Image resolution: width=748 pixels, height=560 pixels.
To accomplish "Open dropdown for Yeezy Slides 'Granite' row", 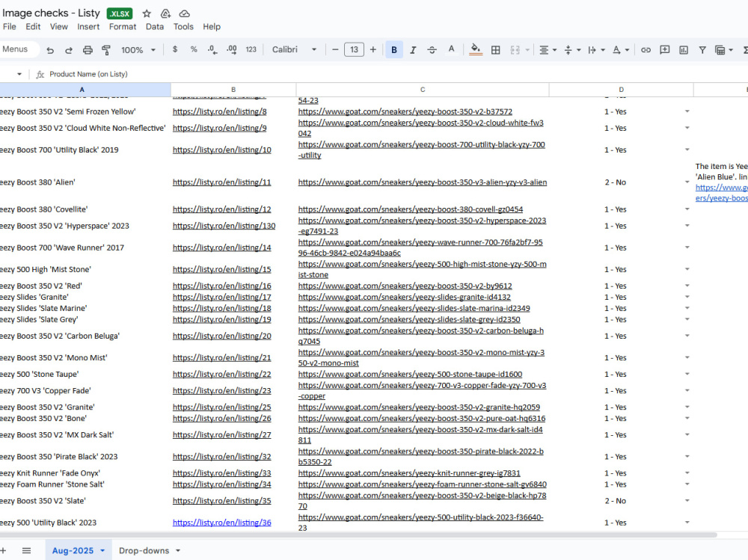I will click(687, 297).
